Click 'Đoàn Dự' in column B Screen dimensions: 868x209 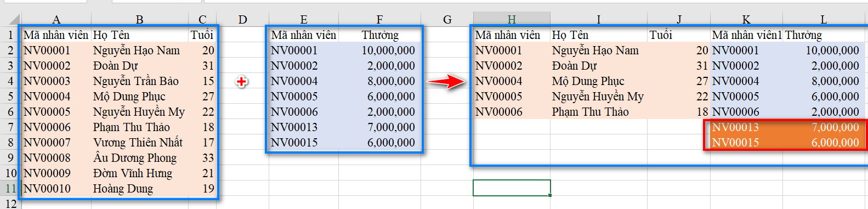(139, 66)
